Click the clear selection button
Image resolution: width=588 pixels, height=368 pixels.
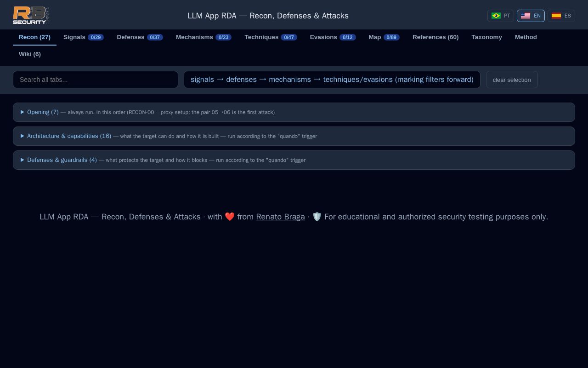(512, 80)
